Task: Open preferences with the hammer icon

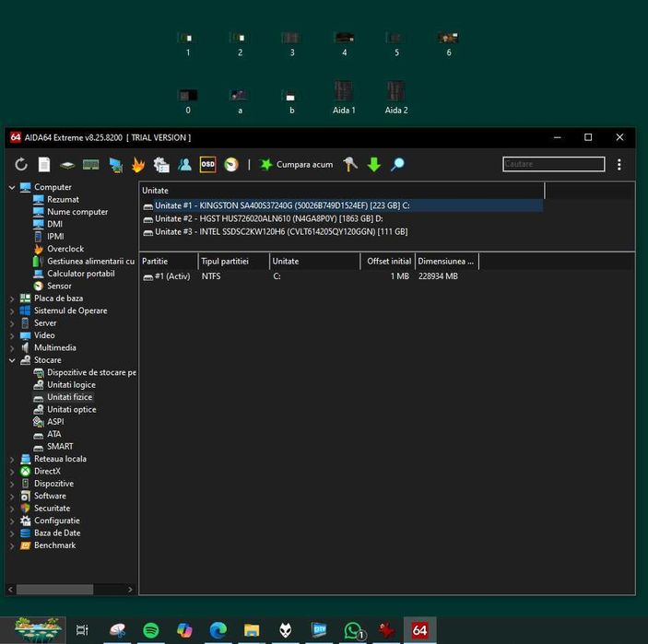Action: pos(350,164)
